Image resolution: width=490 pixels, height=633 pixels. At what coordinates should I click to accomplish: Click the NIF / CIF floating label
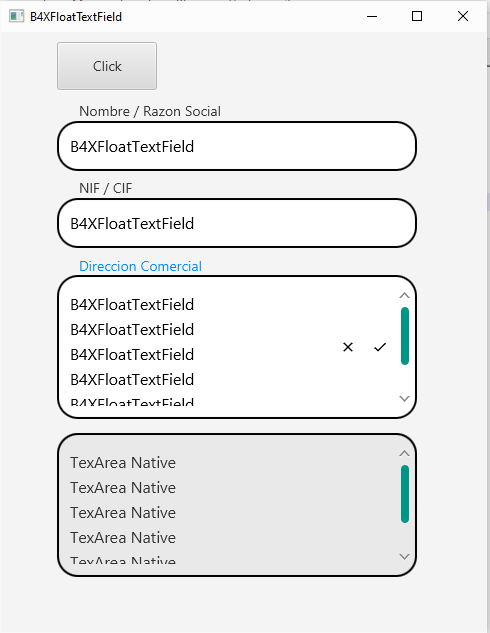click(105, 189)
